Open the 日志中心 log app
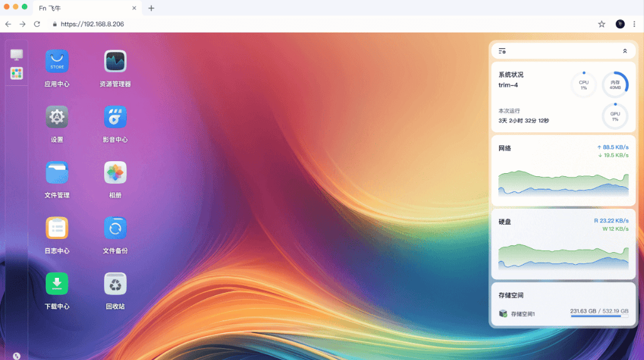644x360 pixels. [x=57, y=228]
